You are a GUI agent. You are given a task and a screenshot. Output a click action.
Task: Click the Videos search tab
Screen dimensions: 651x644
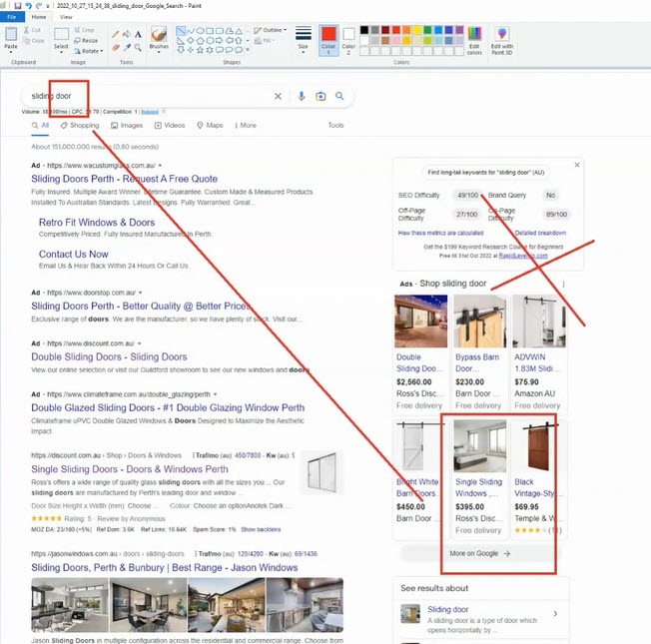click(170, 126)
